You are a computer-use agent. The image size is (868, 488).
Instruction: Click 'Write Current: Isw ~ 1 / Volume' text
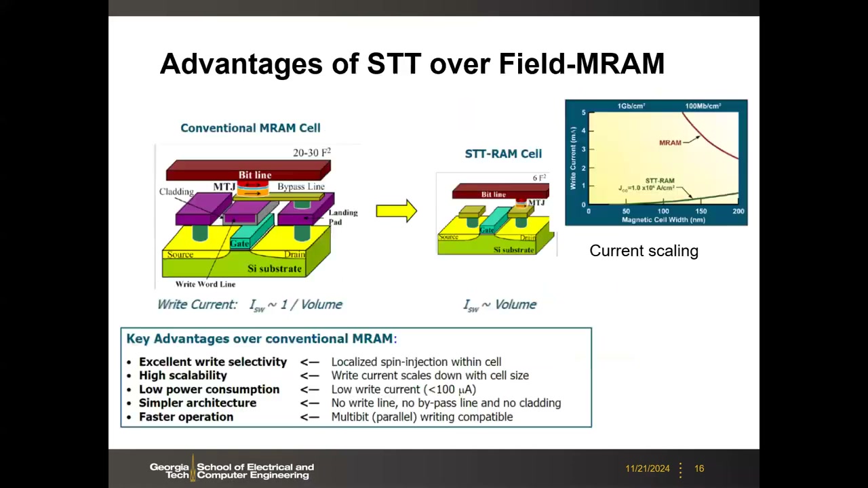250,305
